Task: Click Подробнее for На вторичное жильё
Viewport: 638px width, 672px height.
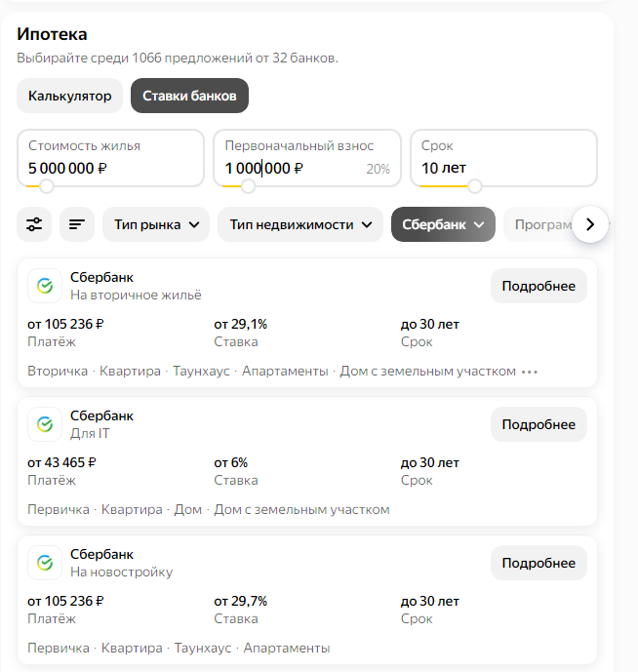Action: click(x=538, y=286)
